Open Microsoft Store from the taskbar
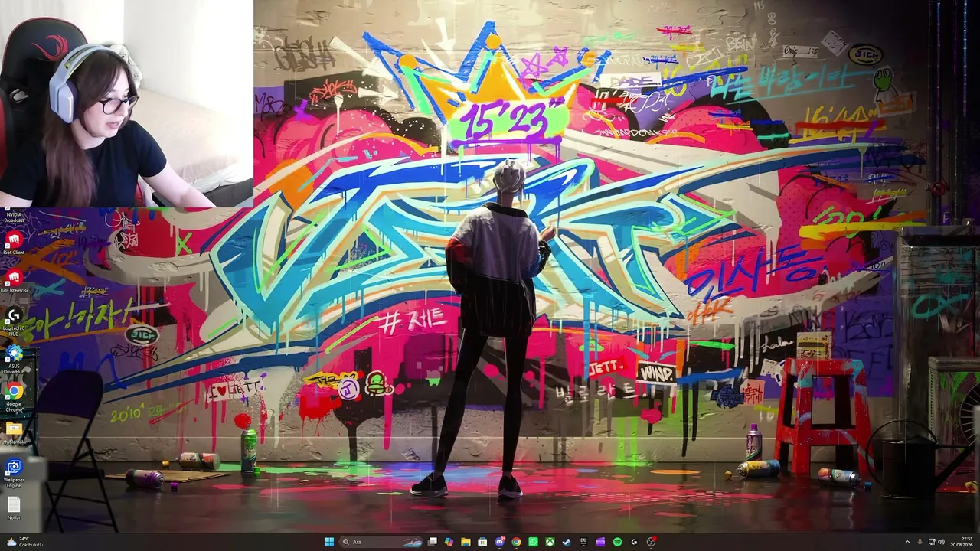 click(x=482, y=542)
